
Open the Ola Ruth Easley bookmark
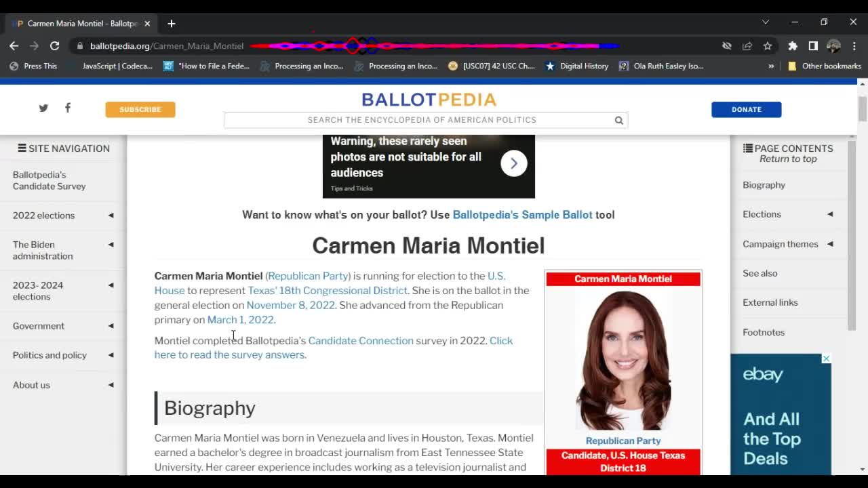coord(661,66)
